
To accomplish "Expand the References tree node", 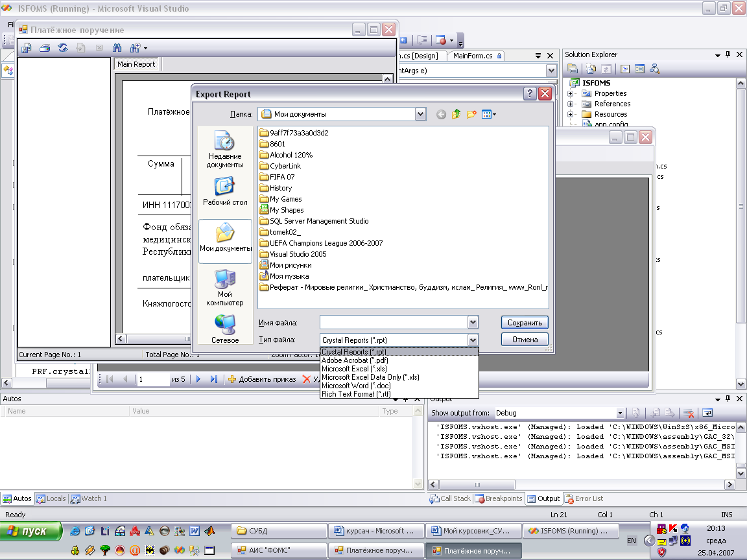I will (571, 104).
